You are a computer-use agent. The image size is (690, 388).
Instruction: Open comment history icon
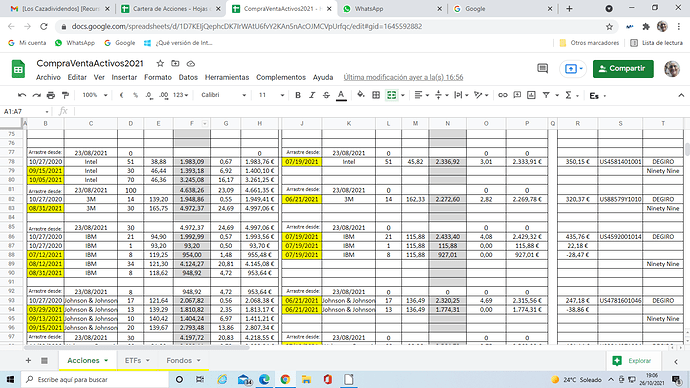click(543, 69)
